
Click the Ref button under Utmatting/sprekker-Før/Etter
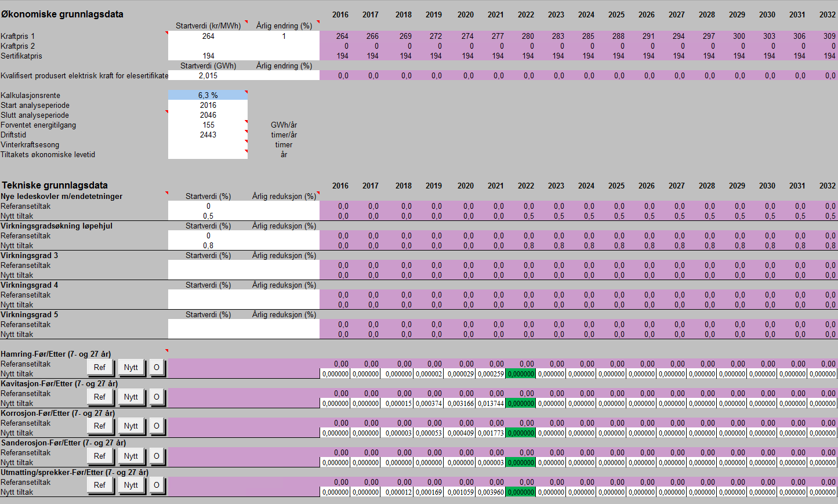(100, 485)
